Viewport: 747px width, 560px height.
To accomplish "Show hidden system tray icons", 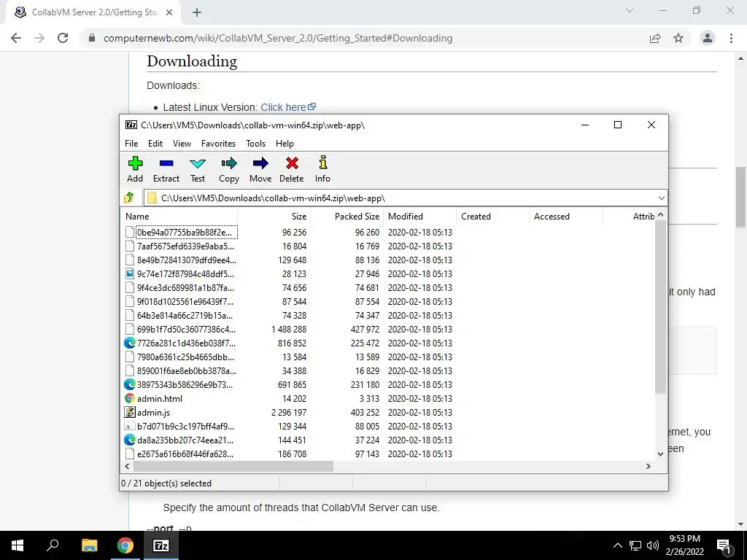I will [x=617, y=545].
